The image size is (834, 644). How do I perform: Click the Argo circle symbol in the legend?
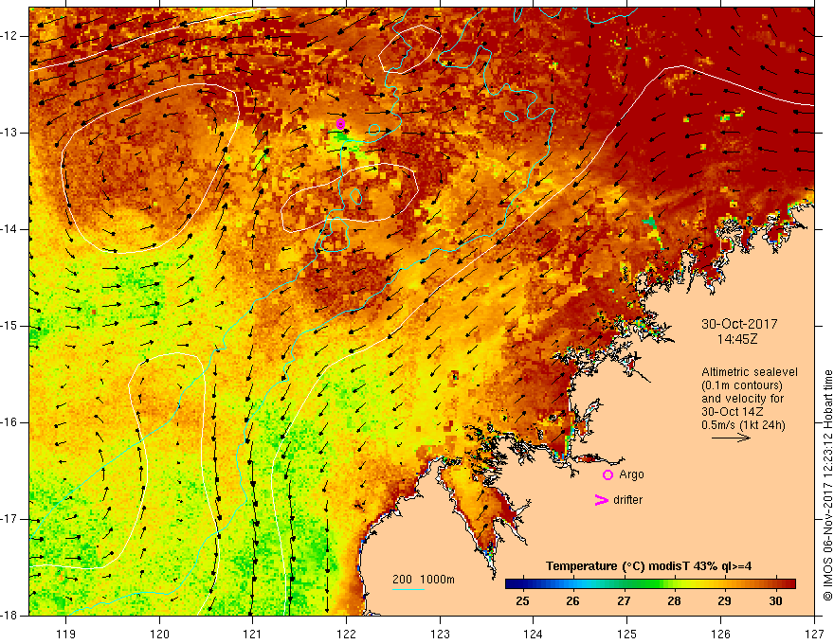click(x=607, y=474)
